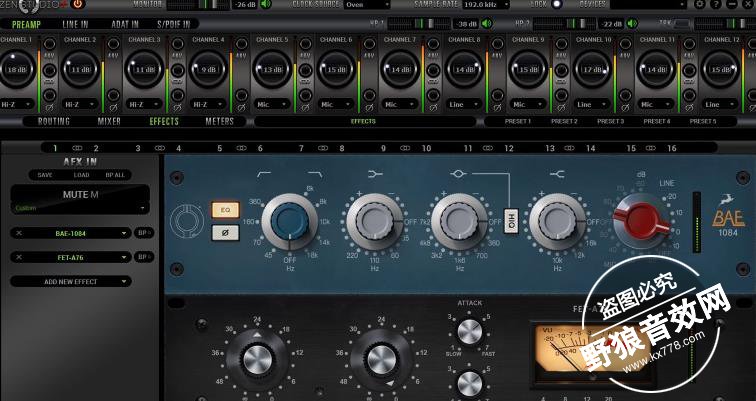Open Channel 5 Mic input type dropdown
This screenshot has width=756, height=401.
272,104
